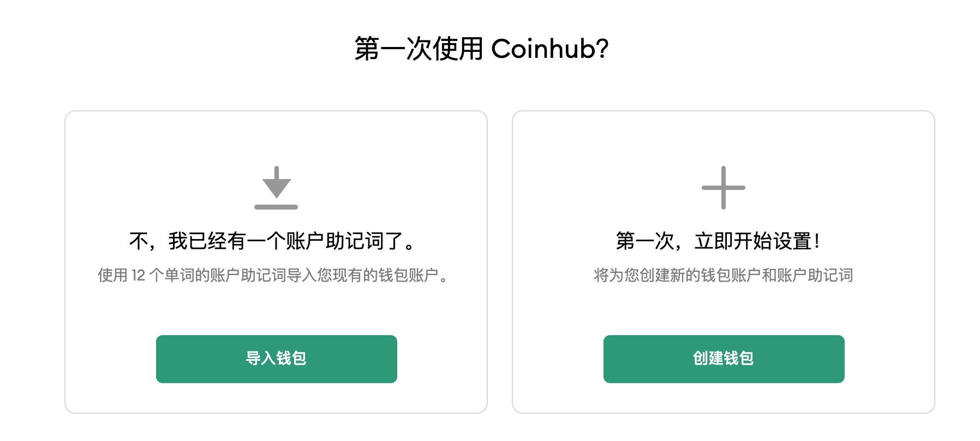Click the 导入钱包 green button
Viewport: 980px width, 441px height.
coord(277,359)
